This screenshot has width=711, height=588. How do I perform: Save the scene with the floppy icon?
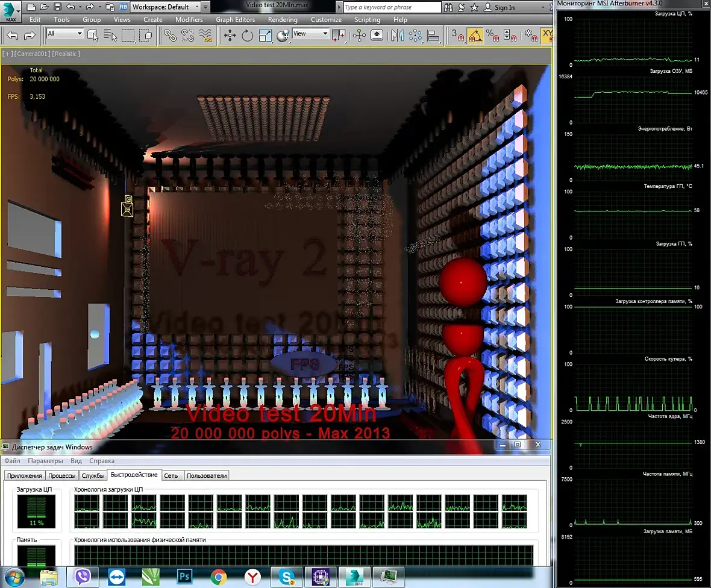pos(57,7)
